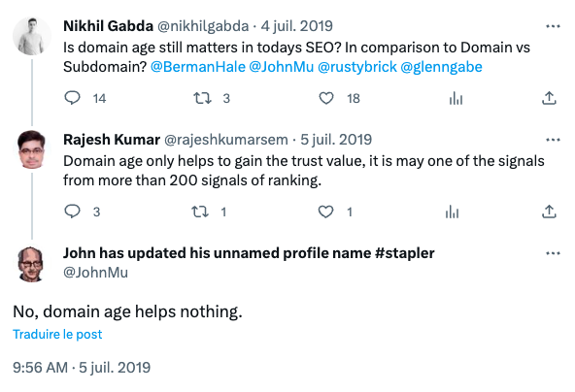This screenshot has width=575, height=392.
Task: Open more options menu on Nikhil's tweet
Action: click(553, 26)
